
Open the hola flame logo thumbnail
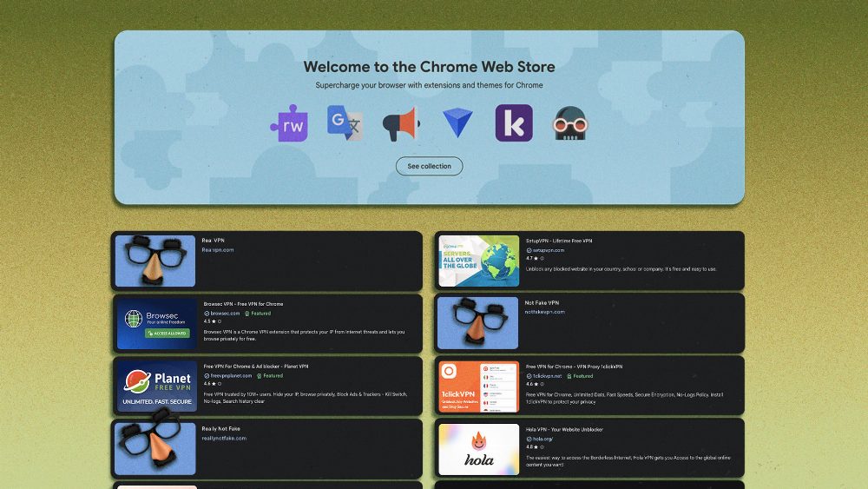pos(479,450)
